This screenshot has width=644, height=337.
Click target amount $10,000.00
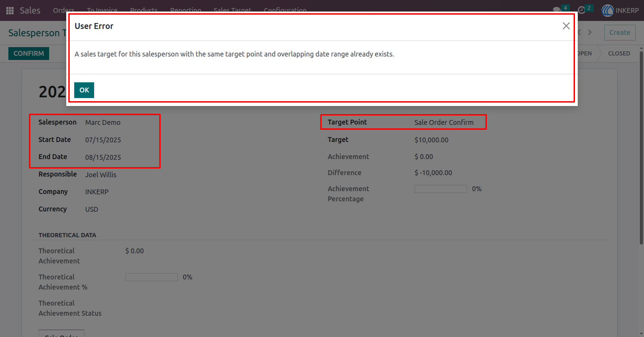tap(431, 140)
